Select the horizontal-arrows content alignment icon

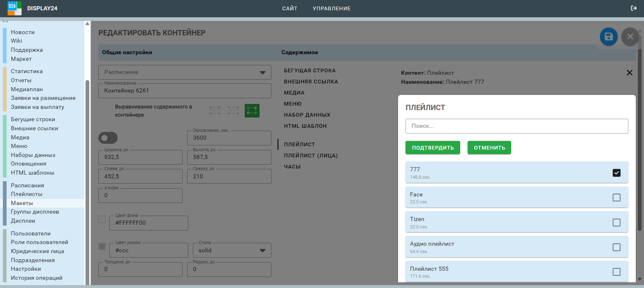point(233,111)
